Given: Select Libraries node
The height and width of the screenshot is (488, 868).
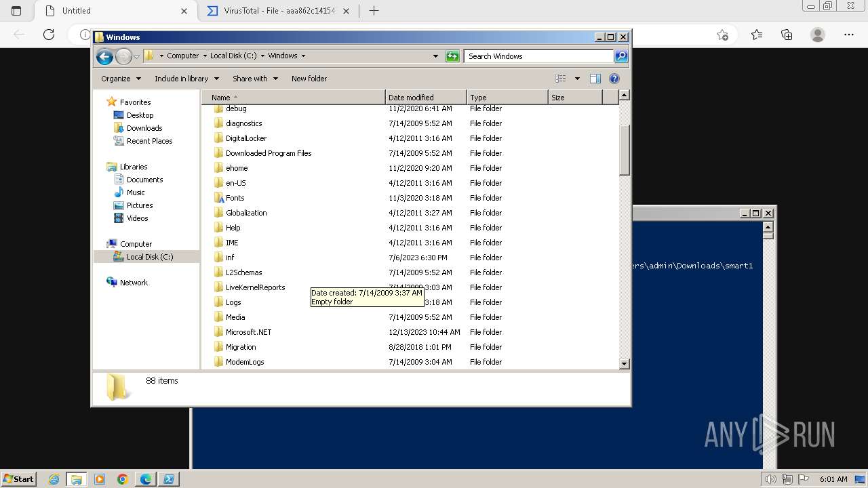Looking at the screenshot, I should (134, 167).
